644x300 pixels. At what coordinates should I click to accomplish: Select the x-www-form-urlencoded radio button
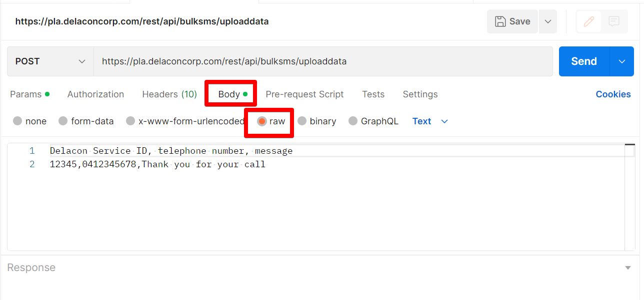[x=130, y=121]
